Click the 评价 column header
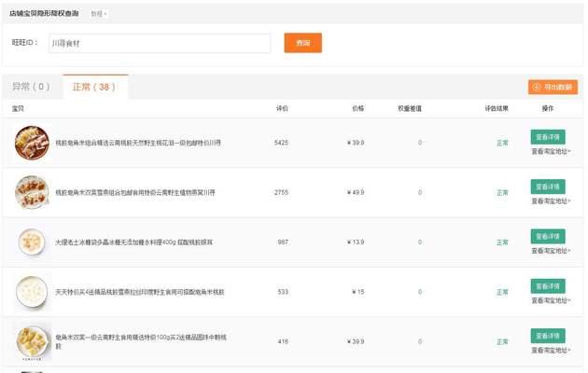588x373 pixels. pos(282,108)
